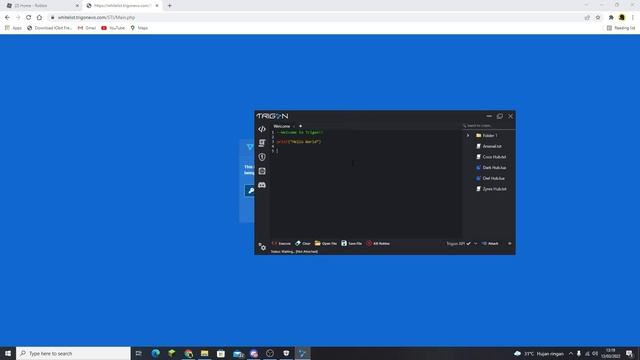This screenshot has width=640, height=360.
Task: Select Folder 1 in the script list
Action: (486, 136)
